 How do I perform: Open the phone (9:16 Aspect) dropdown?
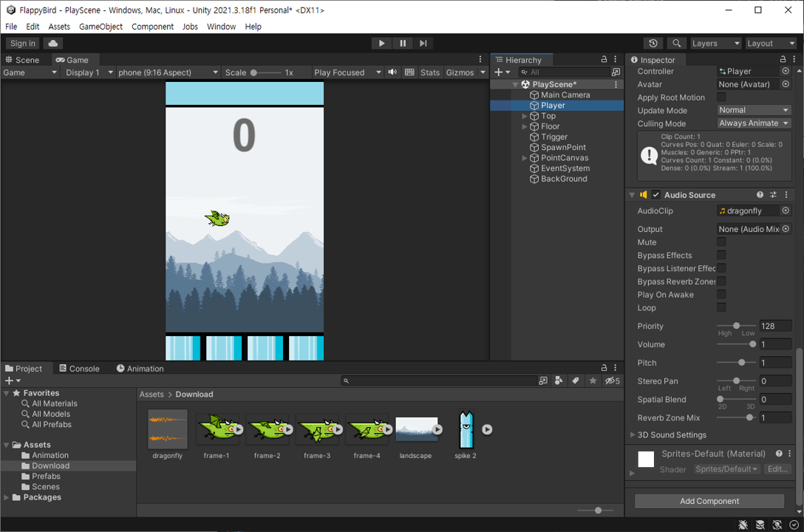coord(168,72)
